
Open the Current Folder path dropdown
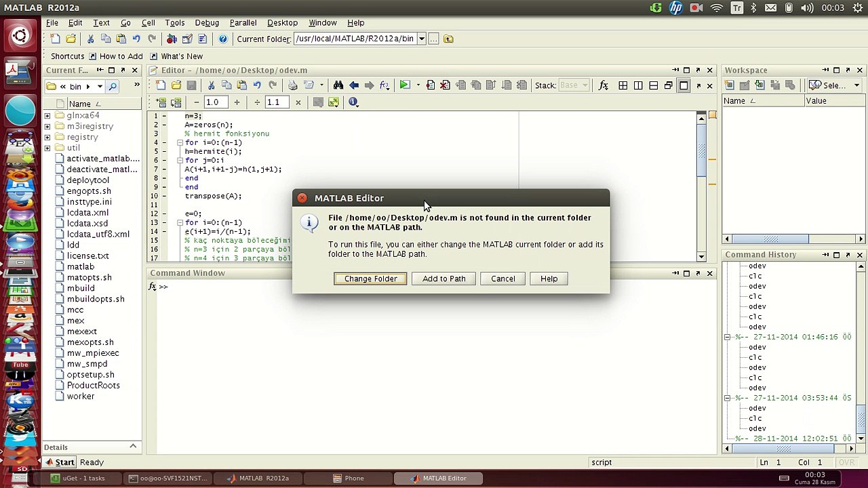421,39
